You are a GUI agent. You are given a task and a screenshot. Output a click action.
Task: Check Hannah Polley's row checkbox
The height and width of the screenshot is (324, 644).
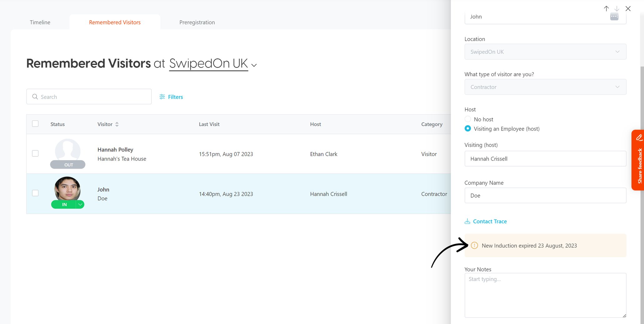pyautogui.click(x=35, y=153)
